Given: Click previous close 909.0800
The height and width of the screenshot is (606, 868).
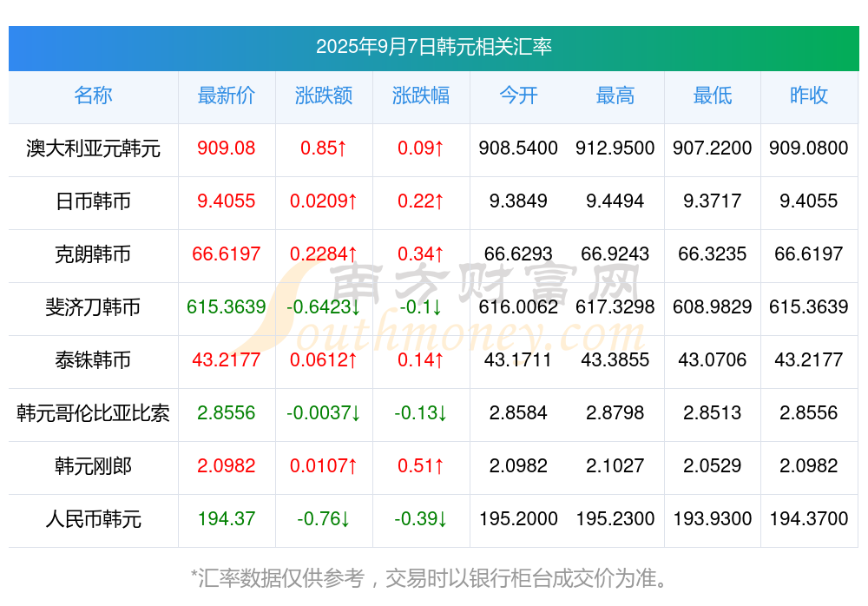Looking at the screenshot, I should click(x=809, y=148).
